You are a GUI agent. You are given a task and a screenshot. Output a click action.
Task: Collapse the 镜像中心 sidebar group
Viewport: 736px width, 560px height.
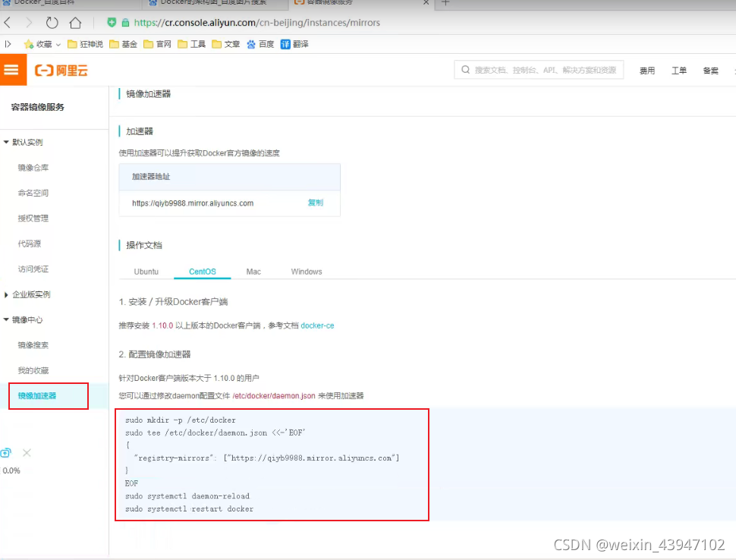pos(24,319)
